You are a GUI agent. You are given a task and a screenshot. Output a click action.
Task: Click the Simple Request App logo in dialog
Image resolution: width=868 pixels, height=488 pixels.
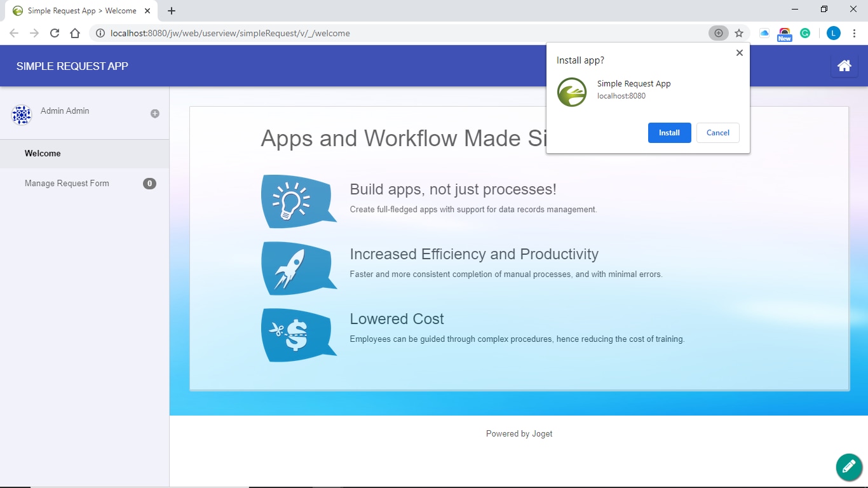pos(572,92)
